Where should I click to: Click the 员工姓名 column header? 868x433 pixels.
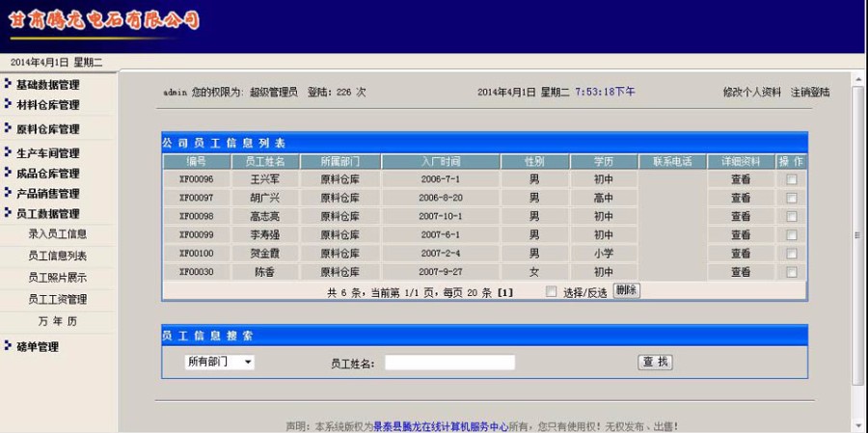tap(265, 162)
